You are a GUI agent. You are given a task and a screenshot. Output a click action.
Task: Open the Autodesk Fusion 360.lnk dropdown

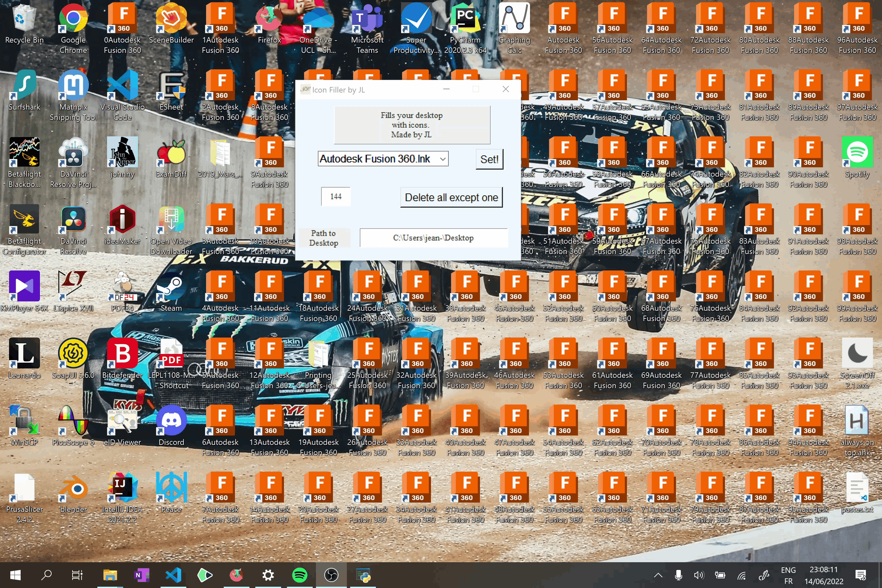[x=443, y=159]
